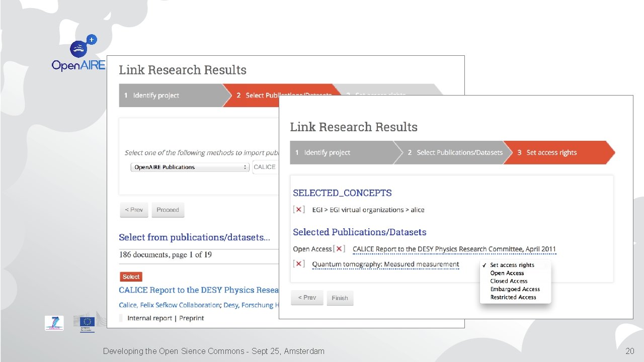The width and height of the screenshot is (644, 362).
Task: Click the CALICE search input field
Action: [x=265, y=167]
